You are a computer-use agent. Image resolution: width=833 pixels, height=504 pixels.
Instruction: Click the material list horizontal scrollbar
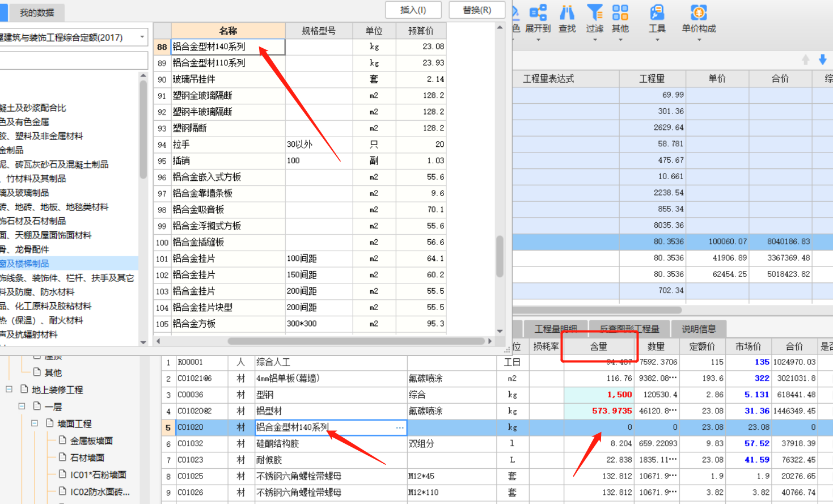(356, 341)
